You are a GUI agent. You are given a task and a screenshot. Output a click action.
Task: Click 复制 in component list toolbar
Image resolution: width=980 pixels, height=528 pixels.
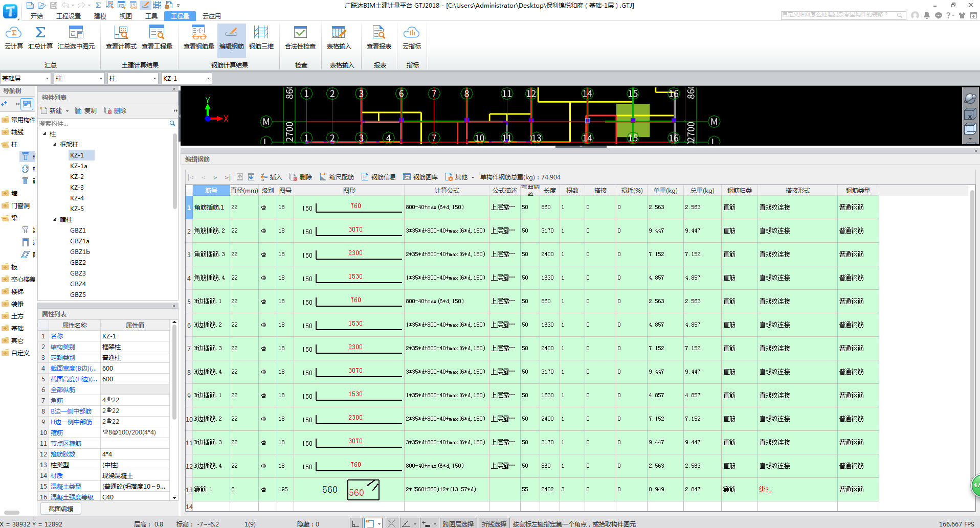[x=86, y=110]
